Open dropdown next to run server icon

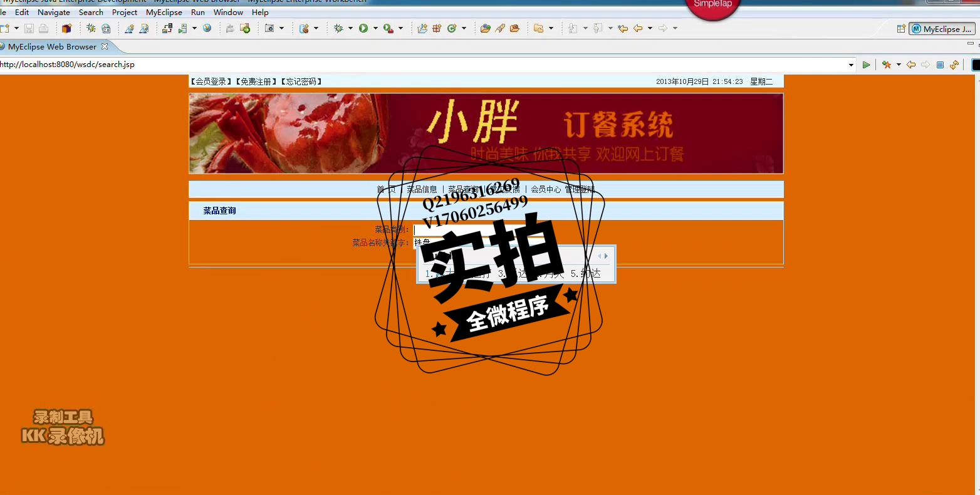click(194, 28)
